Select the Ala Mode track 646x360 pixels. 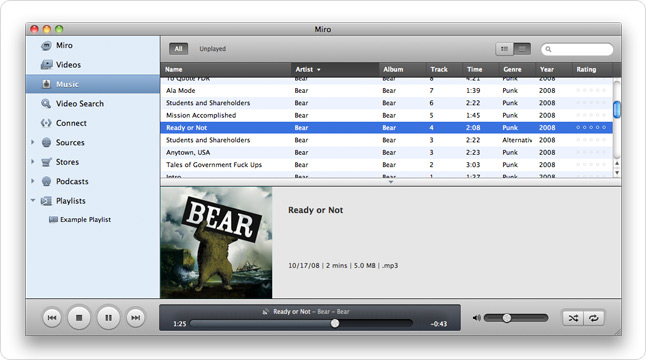tap(386, 91)
